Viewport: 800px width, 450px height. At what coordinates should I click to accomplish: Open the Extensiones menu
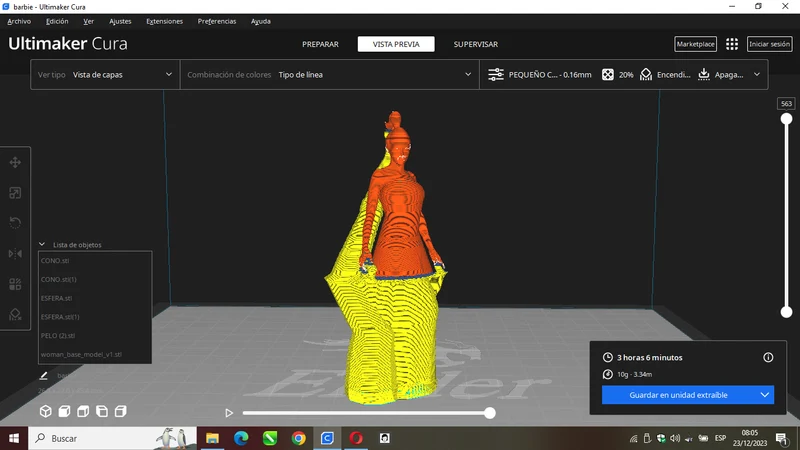[x=164, y=21]
